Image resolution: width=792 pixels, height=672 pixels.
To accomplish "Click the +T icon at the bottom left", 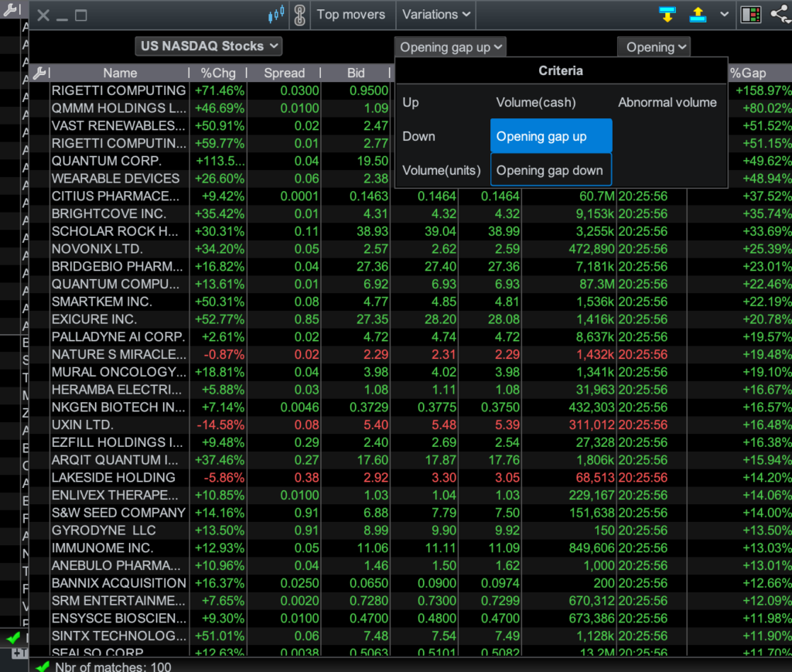I will tap(19, 653).
